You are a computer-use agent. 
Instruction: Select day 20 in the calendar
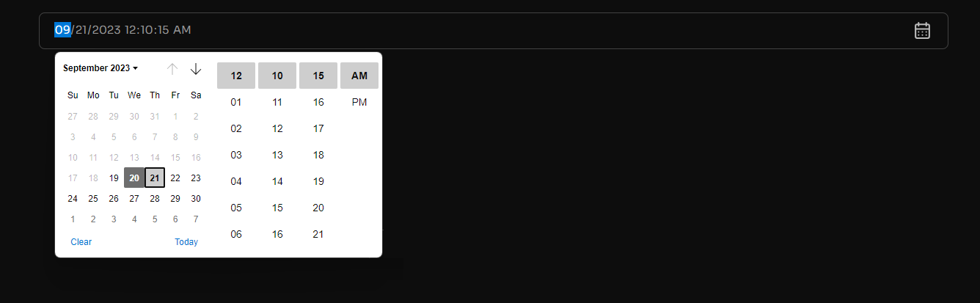134,178
